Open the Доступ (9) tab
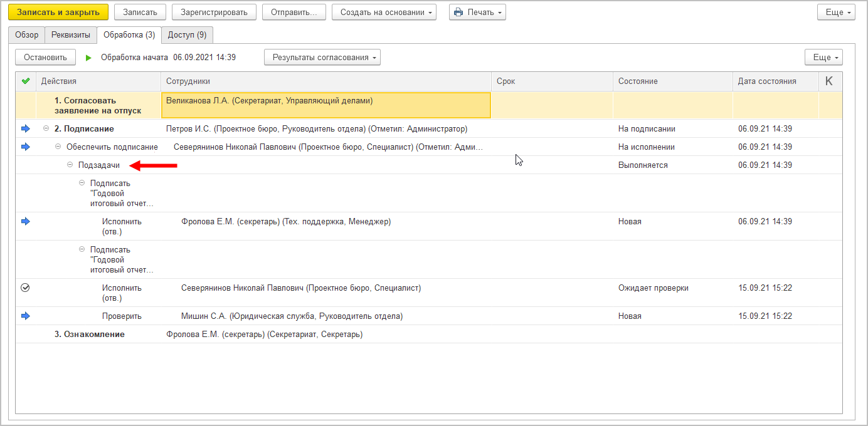The image size is (868, 426). [x=187, y=34]
